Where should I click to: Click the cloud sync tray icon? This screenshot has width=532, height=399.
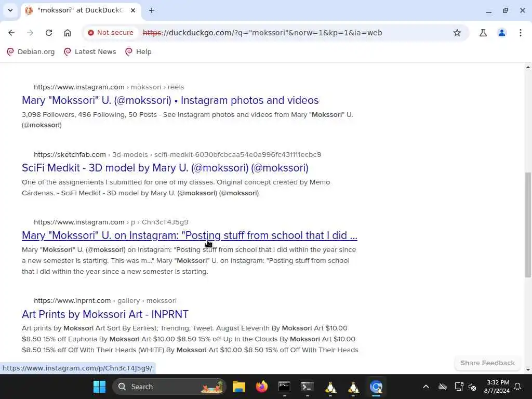tap(443, 387)
